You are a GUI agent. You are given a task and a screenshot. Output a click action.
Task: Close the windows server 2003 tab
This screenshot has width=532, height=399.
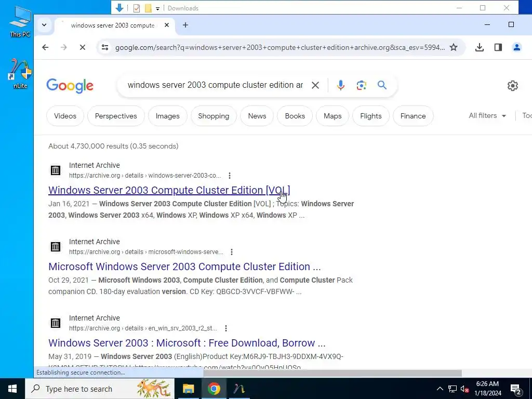[x=167, y=25]
